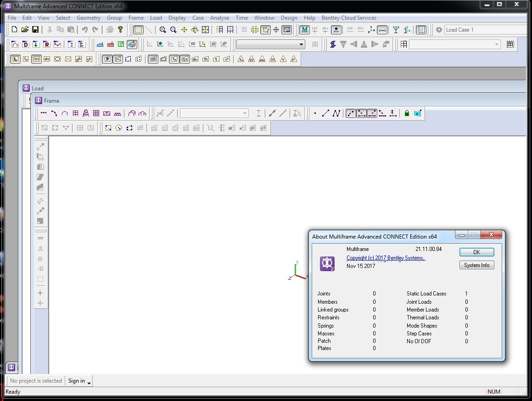
Task: Open the Geometry menu
Action: 89,17
